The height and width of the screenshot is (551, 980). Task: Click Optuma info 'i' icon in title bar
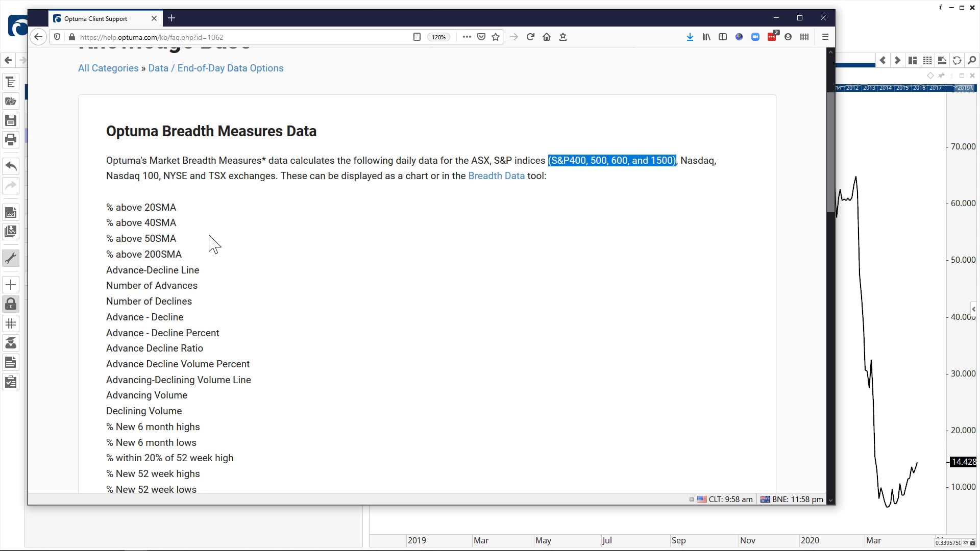940,7
